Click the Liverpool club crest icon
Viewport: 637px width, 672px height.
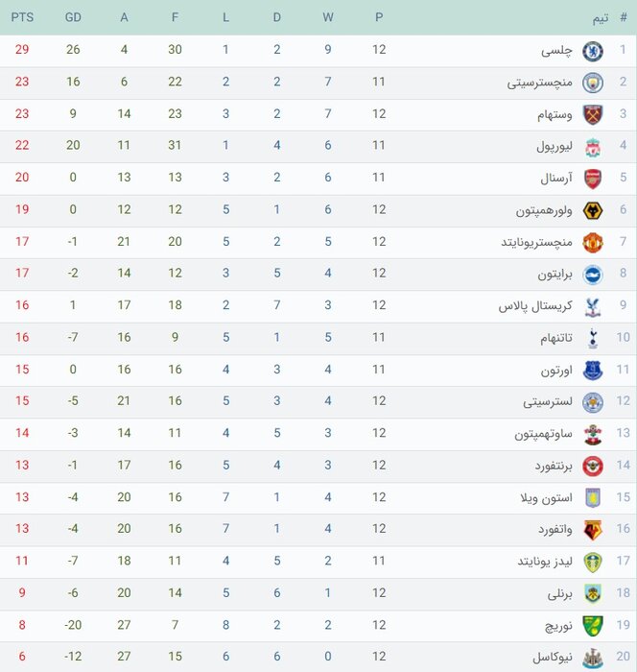point(592,146)
